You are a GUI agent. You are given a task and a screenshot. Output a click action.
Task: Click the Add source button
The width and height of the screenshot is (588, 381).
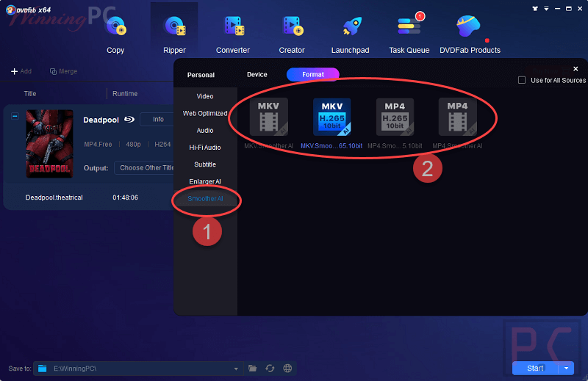click(21, 71)
